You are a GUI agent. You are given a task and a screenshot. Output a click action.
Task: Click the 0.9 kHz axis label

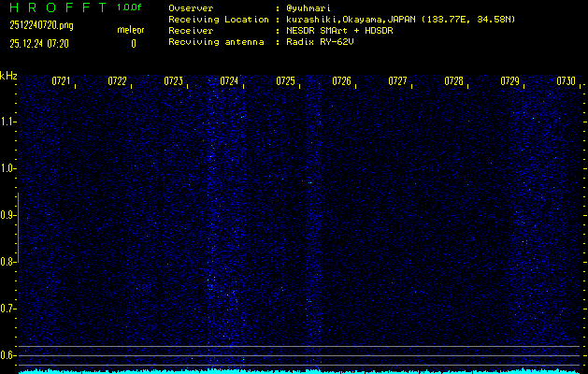click(x=7, y=215)
